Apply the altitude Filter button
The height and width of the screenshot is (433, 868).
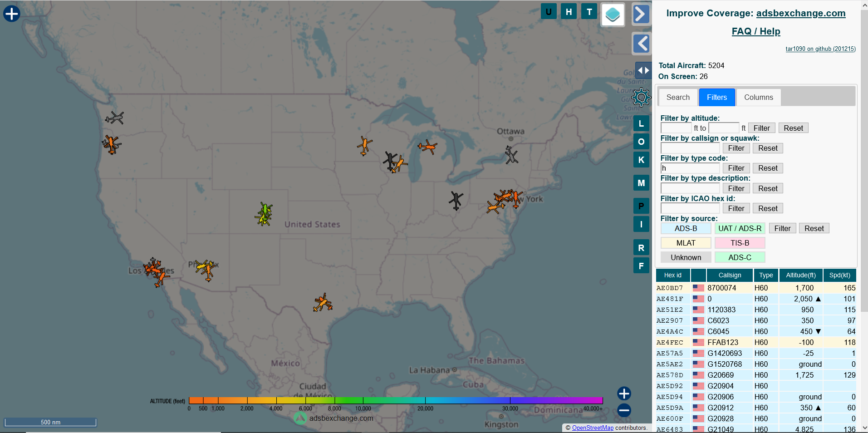(761, 128)
